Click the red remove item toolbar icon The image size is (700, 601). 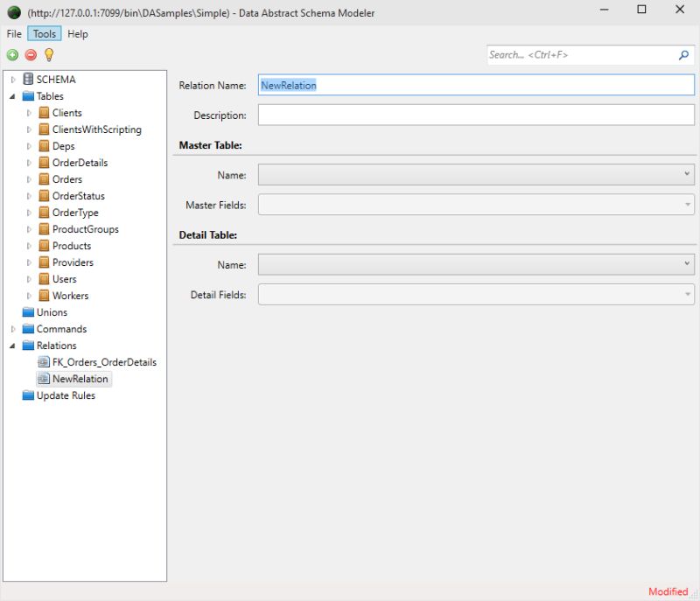[x=31, y=55]
